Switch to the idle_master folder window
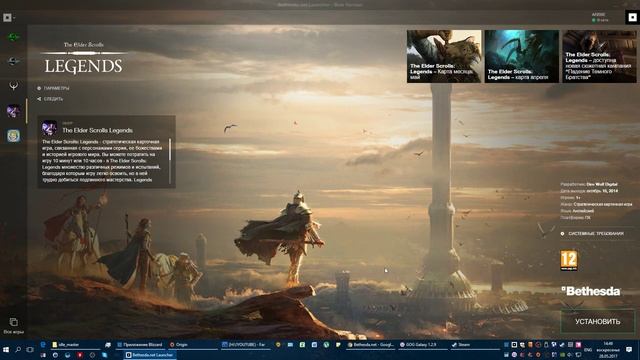This screenshot has width=640, height=360. (76, 345)
